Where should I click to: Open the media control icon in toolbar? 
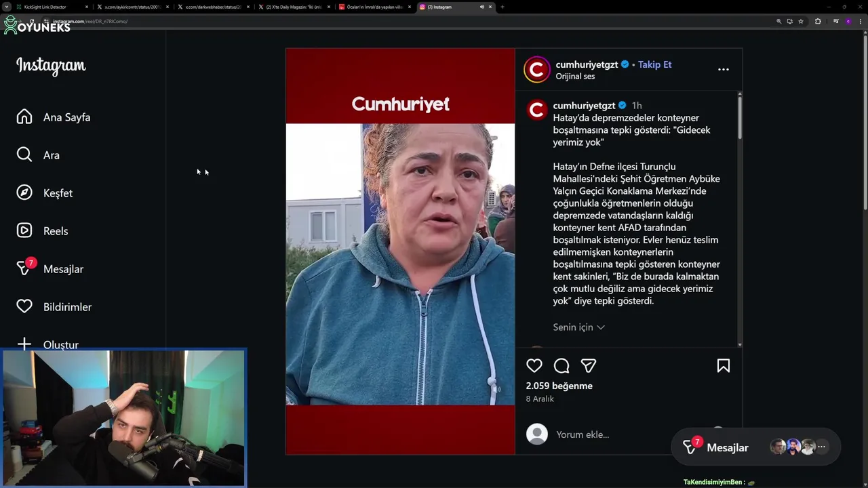(836, 21)
